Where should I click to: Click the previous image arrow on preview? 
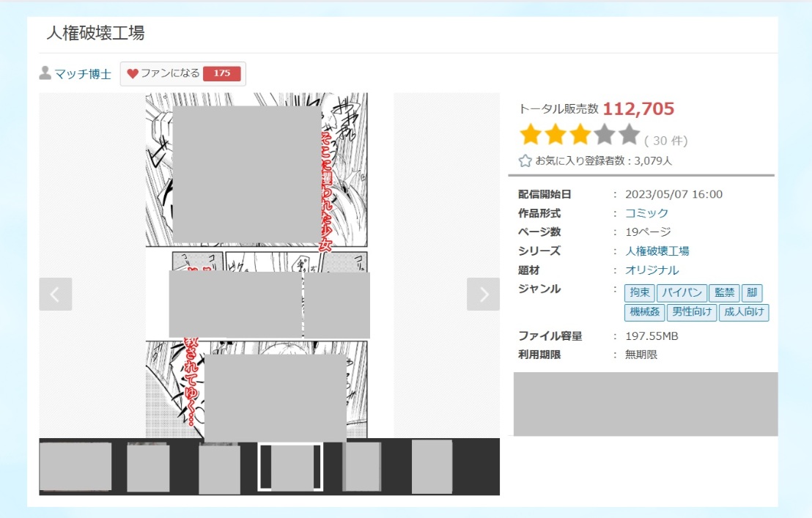[x=56, y=294]
